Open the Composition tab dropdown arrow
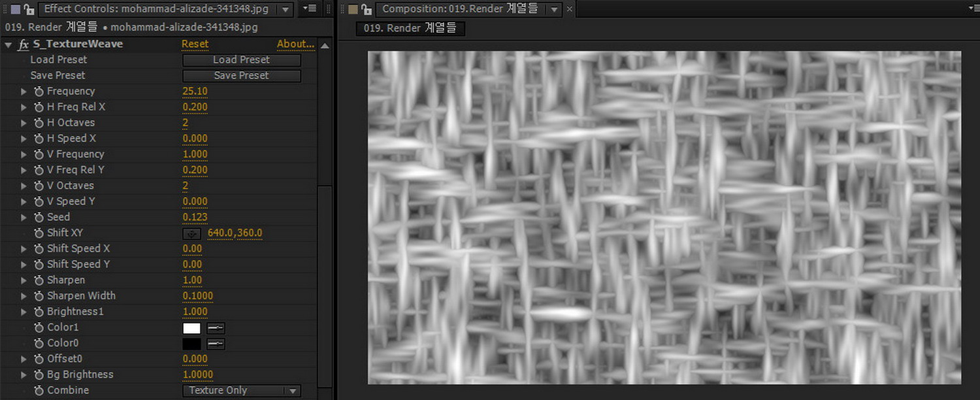 tap(555, 9)
